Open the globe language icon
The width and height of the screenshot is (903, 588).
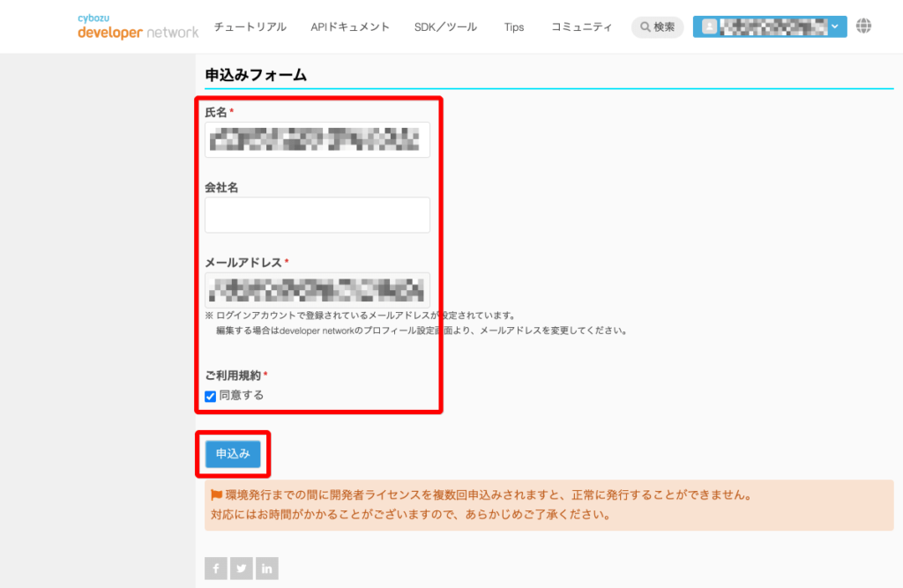[x=863, y=26]
